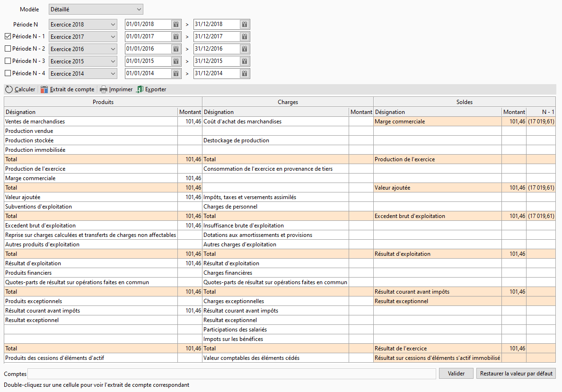This screenshot has height=392, width=562.
Task: Open the Exercice 2016 dropdown
Action: click(x=83, y=49)
